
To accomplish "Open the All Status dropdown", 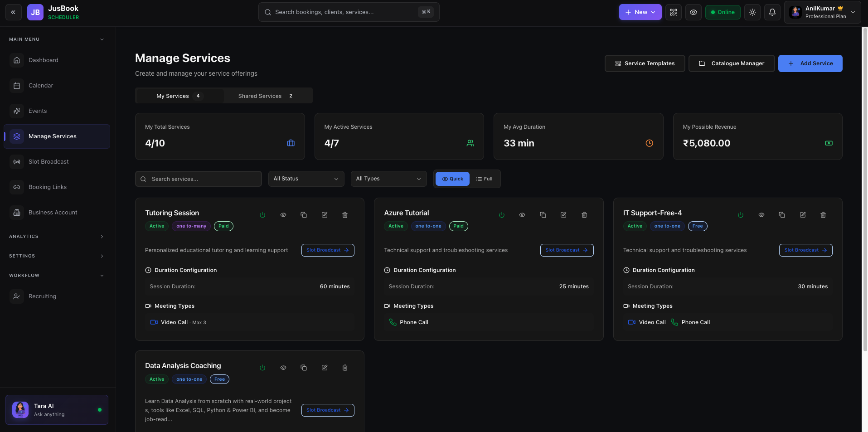I will pos(305,179).
